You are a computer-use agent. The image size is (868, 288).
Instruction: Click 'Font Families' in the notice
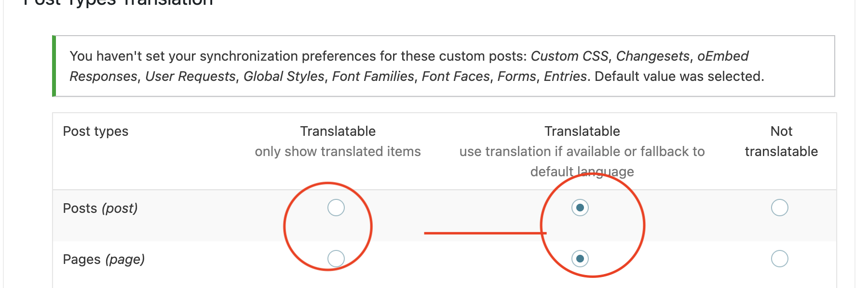[373, 77]
